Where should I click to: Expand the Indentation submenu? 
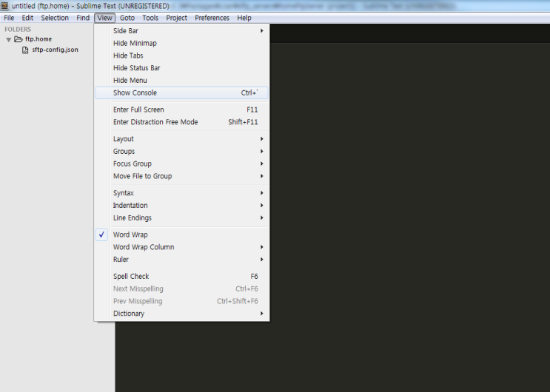point(181,206)
